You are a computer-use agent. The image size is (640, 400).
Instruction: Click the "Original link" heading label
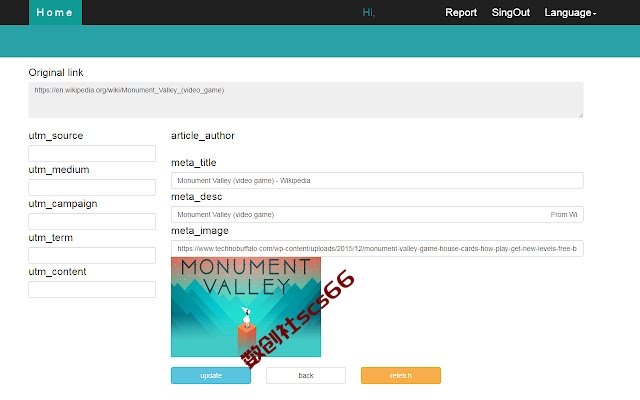click(x=56, y=73)
